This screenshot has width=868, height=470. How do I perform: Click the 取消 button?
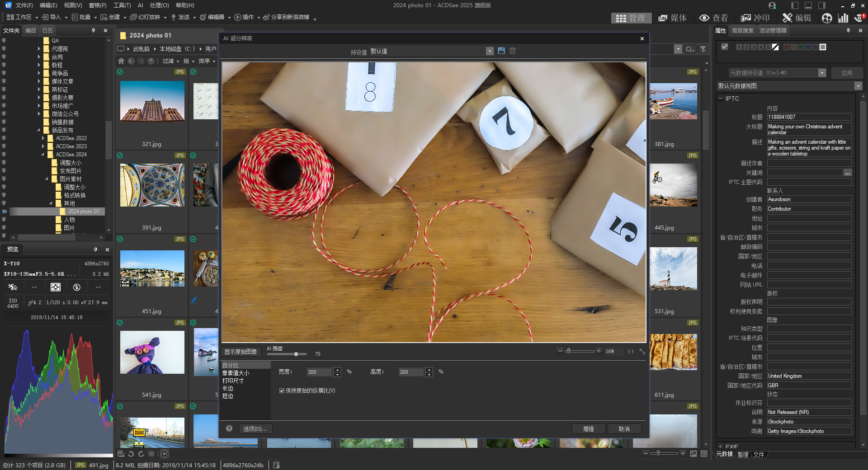pyautogui.click(x=624, y=429)
